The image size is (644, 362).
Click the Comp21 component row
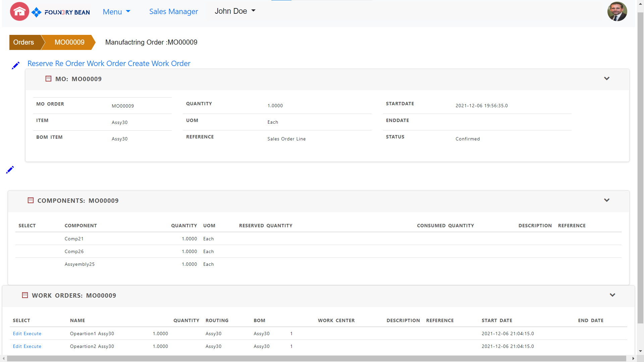click(318, 239)
